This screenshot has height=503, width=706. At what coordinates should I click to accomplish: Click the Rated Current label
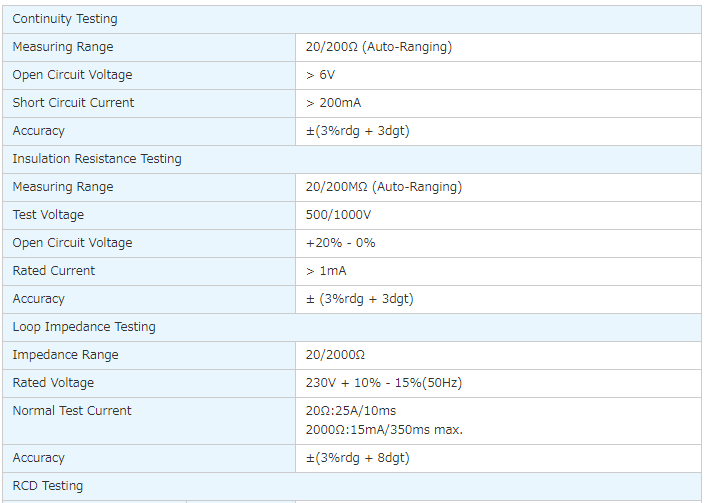point(54,271)
